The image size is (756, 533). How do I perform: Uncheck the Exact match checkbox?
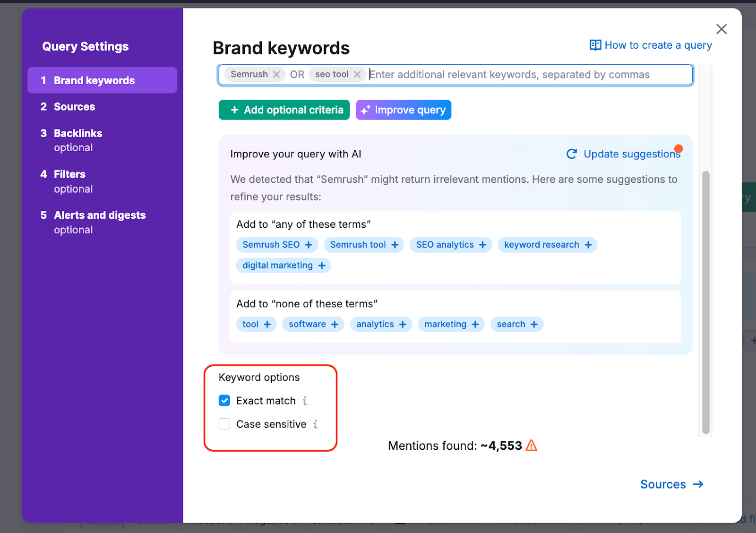224,401
